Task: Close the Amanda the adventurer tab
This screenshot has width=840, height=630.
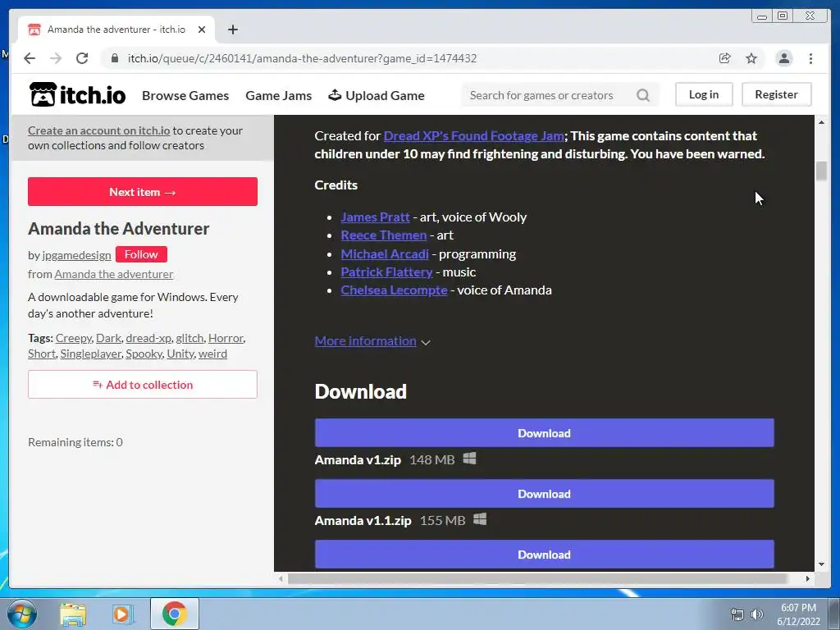Action: pos(202,30)
